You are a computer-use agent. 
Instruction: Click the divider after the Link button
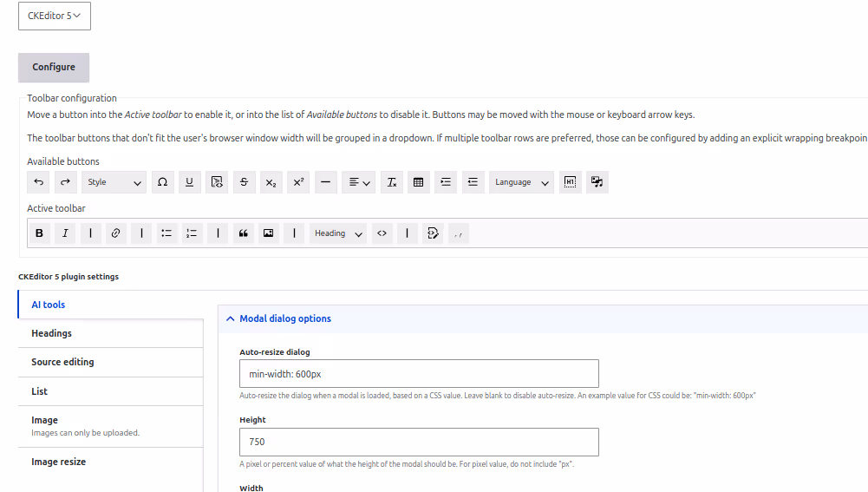(141, 233)
